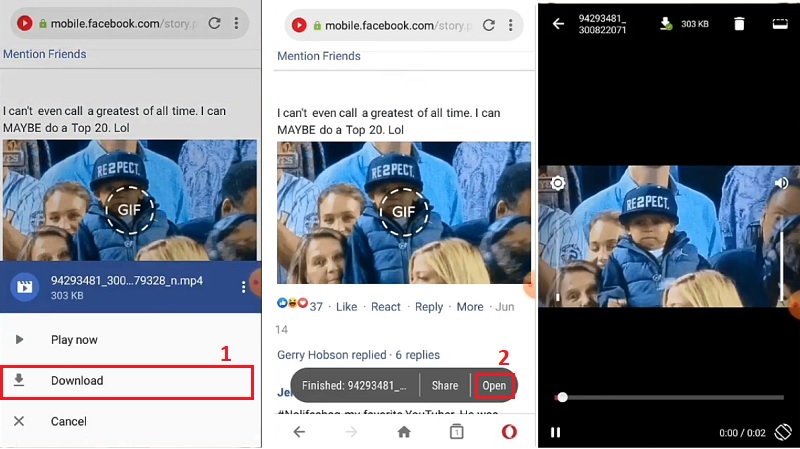Open three-dot menu in left browser panel
800x449 pixels.
tap(236, 23)
